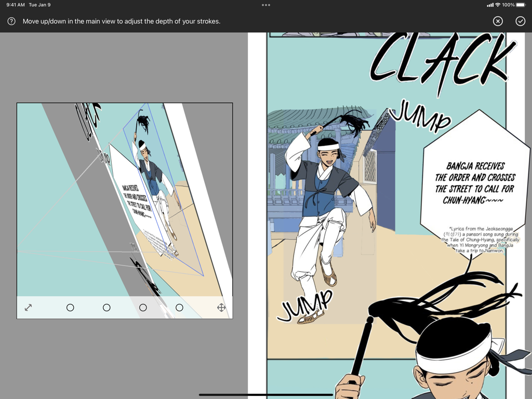
Task: Tap the move crosshair icon in the preview panel
Action: (221, 308)
